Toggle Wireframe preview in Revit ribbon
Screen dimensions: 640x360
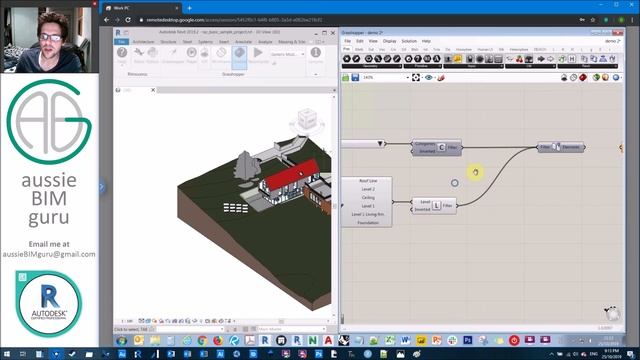[x=221, y=55]
